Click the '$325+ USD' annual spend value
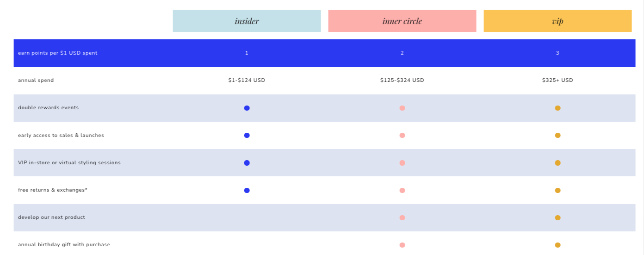Screen dimensions: 644x255 (557, 80)
